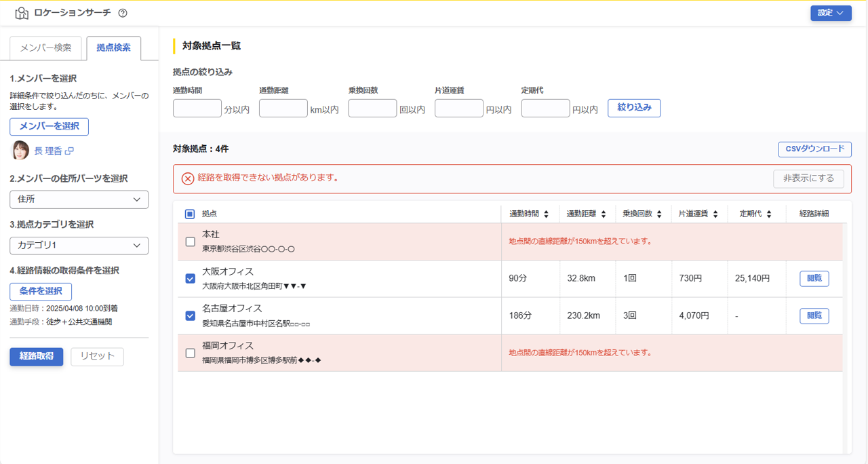Screen dimensions: 868x464
Task: Click the member avatar photo
Action: (x=20, y=151)
